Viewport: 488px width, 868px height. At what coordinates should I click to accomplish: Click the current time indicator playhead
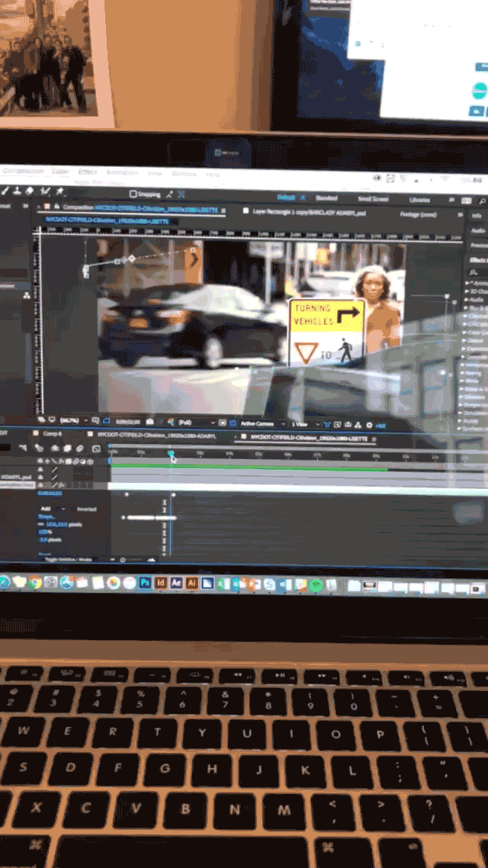click(x=171, y=453)
